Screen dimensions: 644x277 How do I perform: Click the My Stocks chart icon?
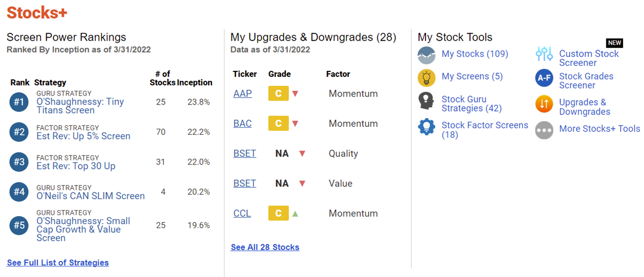427,55
